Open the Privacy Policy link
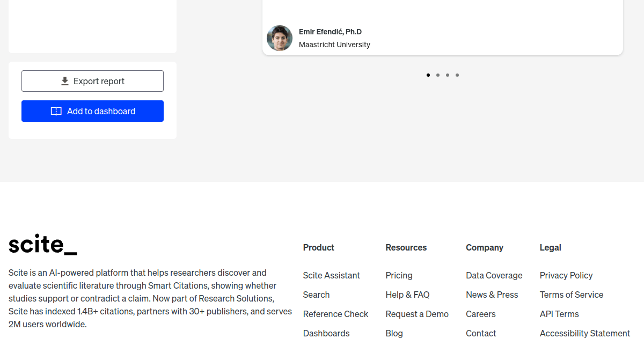Screen dimensions: 644x338 tap(566, 275)
